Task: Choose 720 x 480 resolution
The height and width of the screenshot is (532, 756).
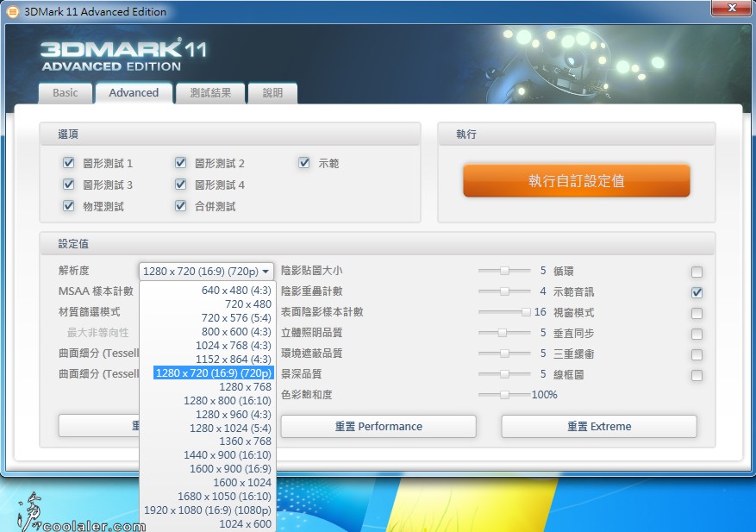Action: pyautogui.click(x=248, y=304)
